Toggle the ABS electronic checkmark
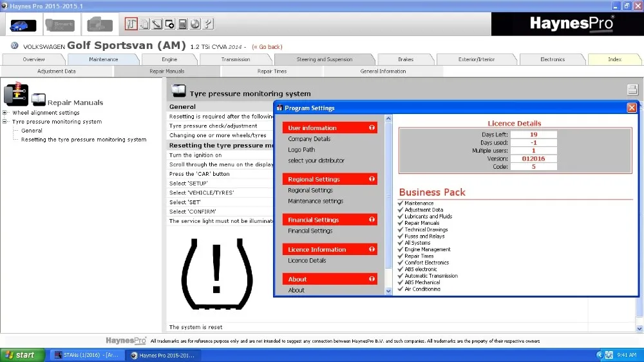This screenshot has width=644, height=362. (401, 269)
